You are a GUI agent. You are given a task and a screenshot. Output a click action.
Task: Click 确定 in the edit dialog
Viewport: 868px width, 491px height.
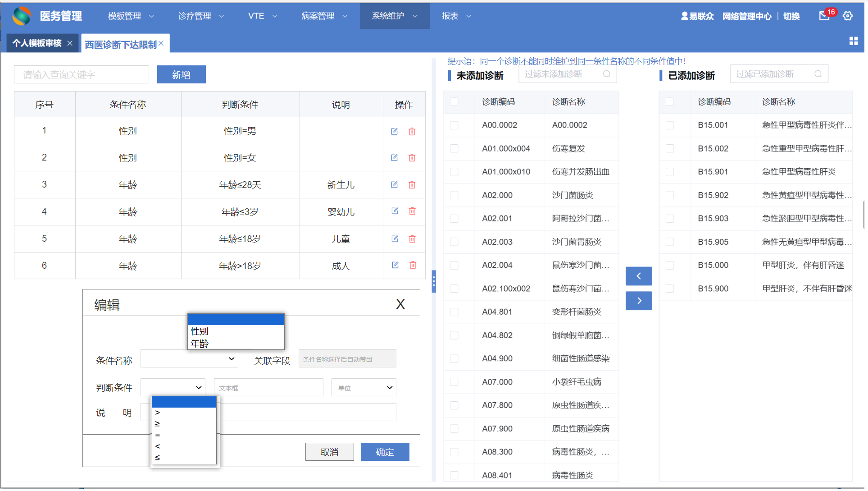(x=385, y=452)
